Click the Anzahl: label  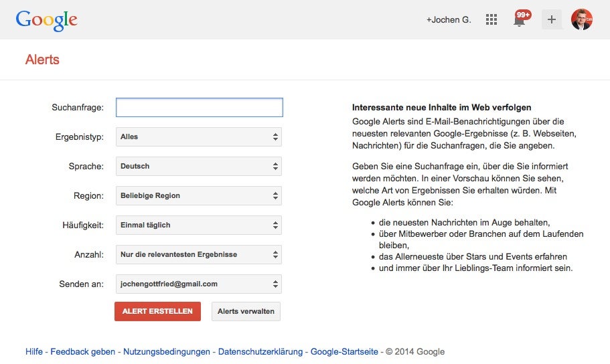89,255
